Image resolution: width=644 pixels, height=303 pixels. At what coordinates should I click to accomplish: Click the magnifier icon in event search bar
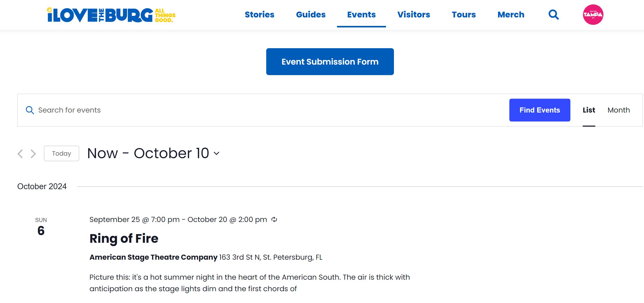click(30, 110)
